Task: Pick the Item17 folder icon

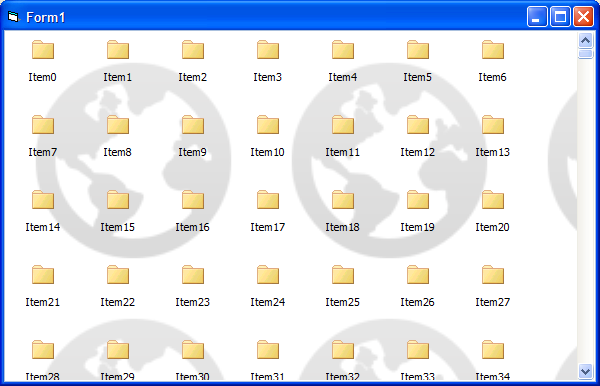Action: (268, 200)
